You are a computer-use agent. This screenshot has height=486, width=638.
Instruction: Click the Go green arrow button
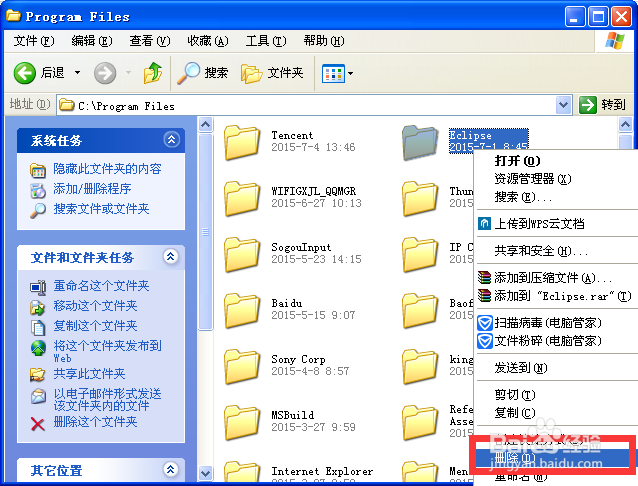point(588,105)
